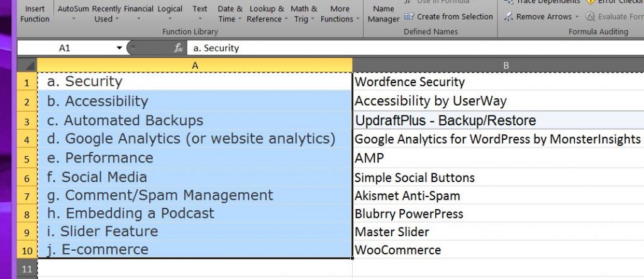This screenshot has width=644, height=279.
Task: Click in the formula bar text field
Action: 409,48
